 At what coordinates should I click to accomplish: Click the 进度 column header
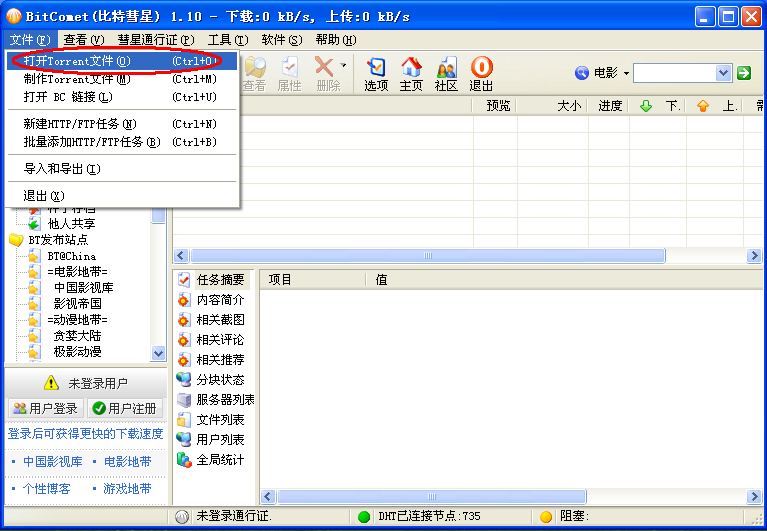609,106
